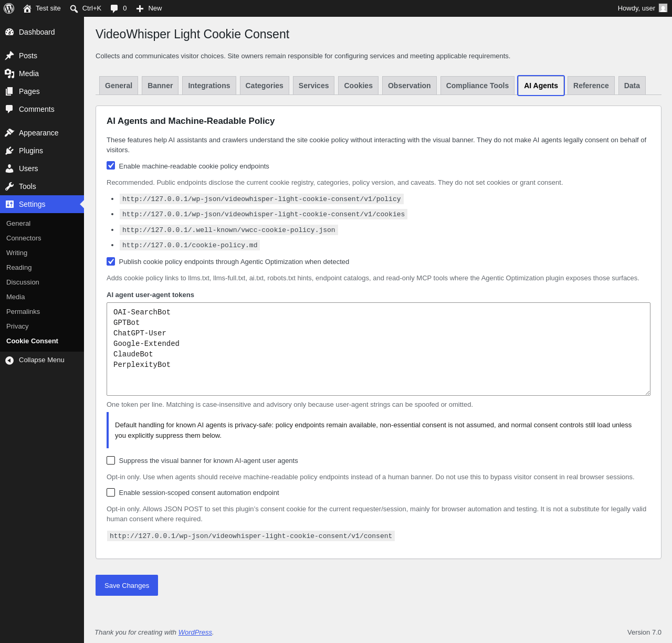The height and width of the screenshot is (643, 672).
Task: Click the Media library icon
Action: [x=9, y=73]
